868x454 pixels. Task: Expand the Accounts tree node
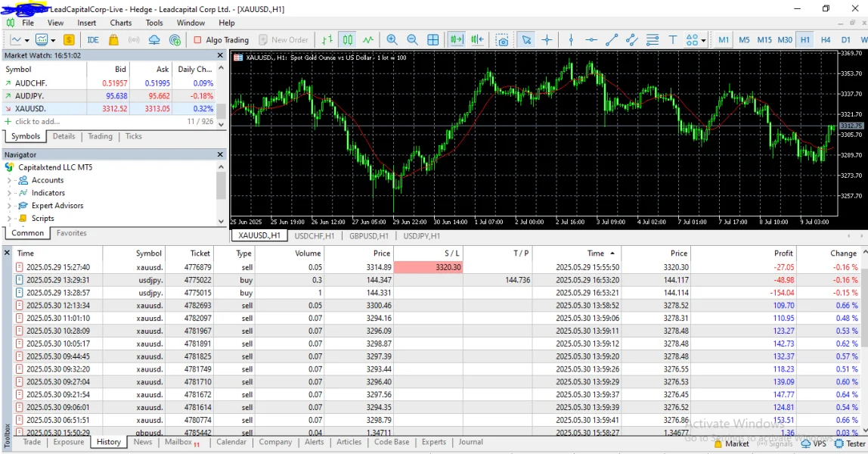pyautogui.click(x=9, y=180)
